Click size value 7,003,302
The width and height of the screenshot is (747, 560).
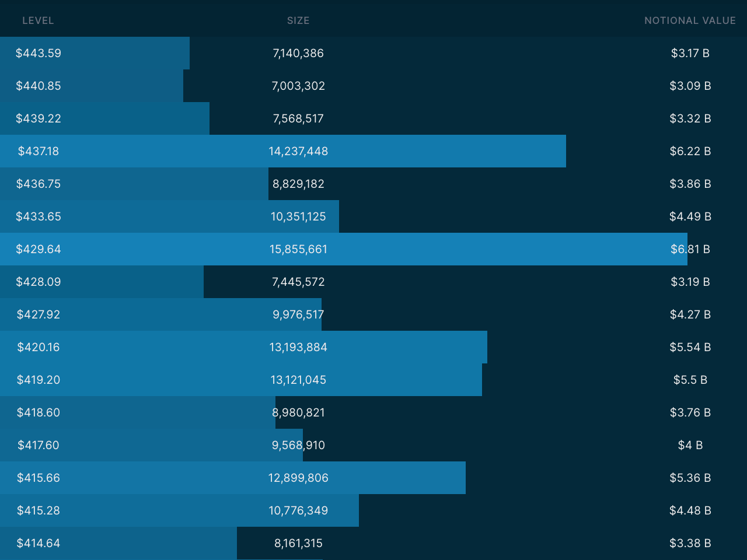[x=298, y=86]
